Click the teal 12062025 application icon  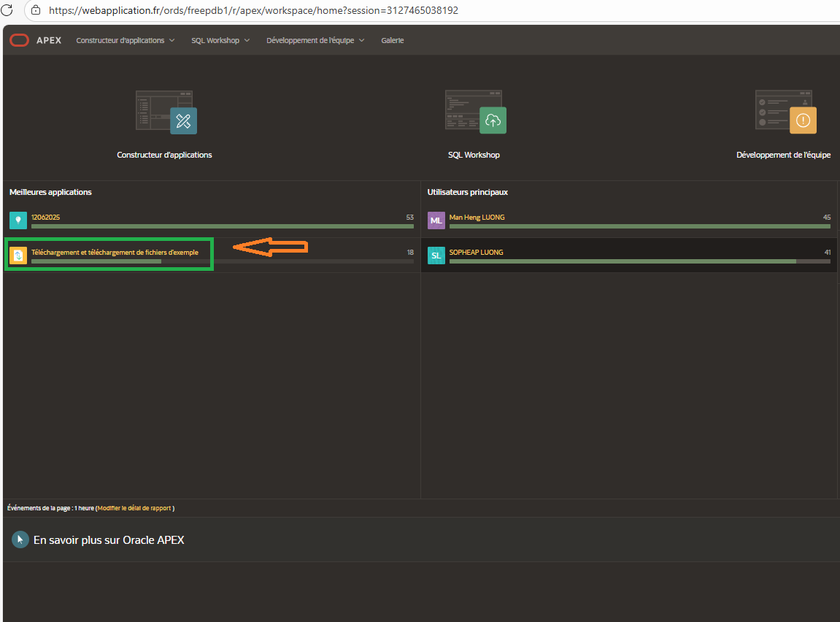[x=18, y=220]
